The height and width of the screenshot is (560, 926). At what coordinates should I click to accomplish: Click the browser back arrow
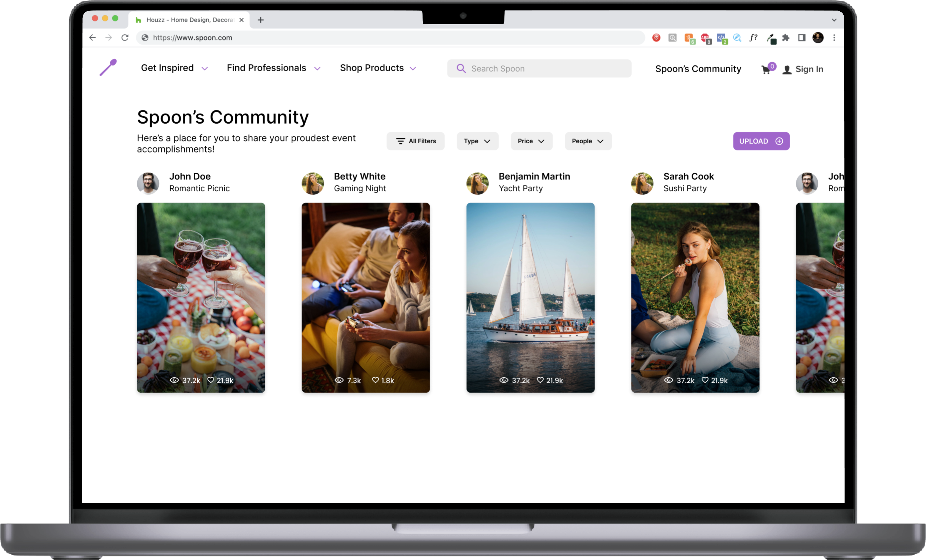coord(92,38)
